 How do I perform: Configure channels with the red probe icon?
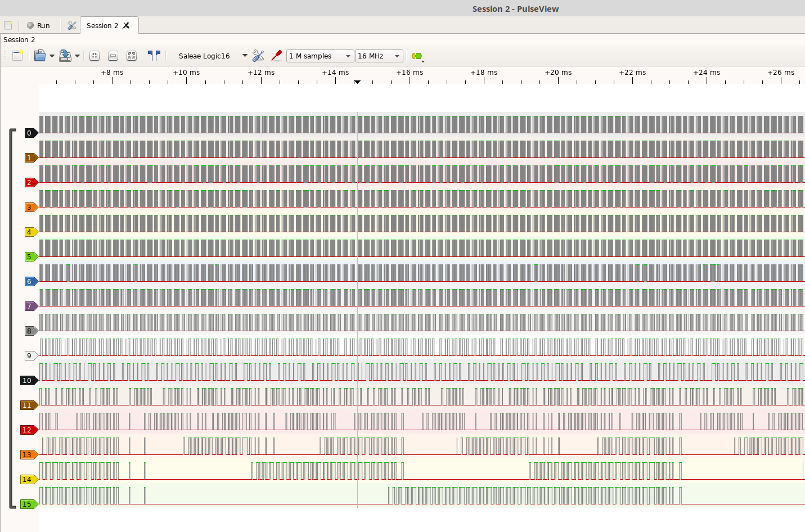click(276, 56)
